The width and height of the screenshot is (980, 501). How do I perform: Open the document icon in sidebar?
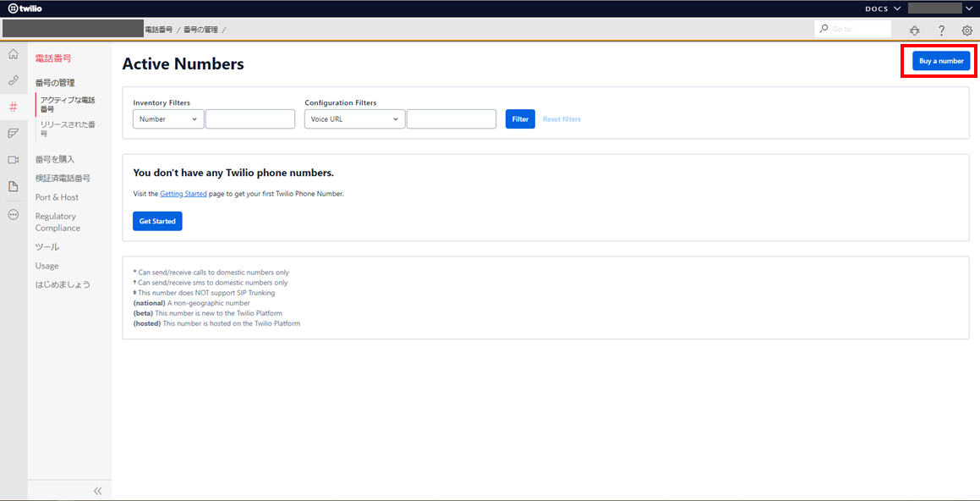tap(14, 186)
